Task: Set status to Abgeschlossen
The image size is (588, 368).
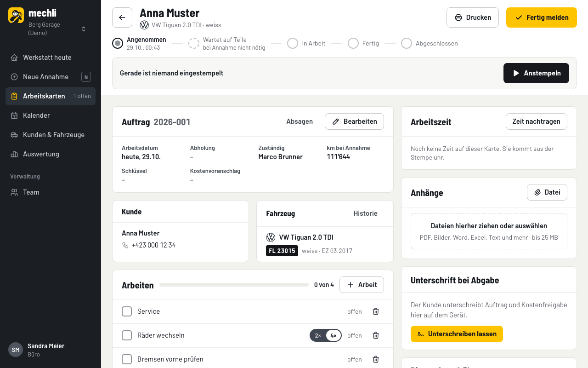Action: 430,43
